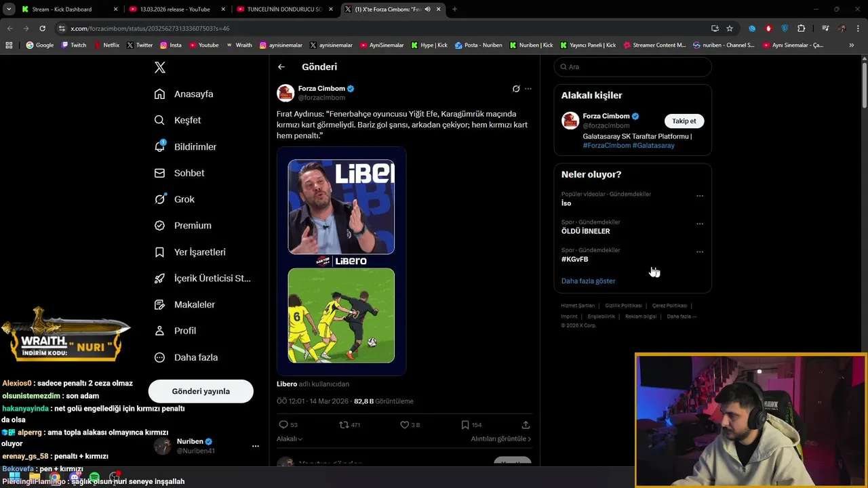Click the Yer İşaretleri bookmark icon
The height and width of the screenshot is (488, 868).
click(x=159, y=252)
